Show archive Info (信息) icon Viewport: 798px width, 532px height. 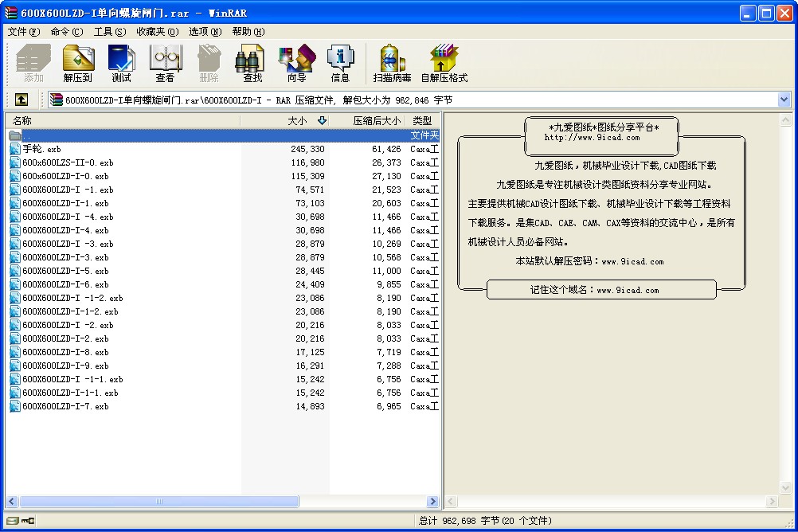point(340,64)
